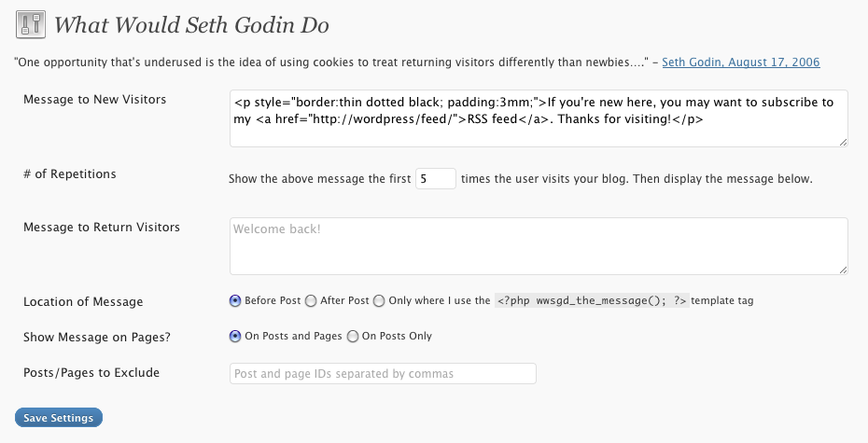This screenshot has width=868, height=443.
Task: Choose the After Post radio option
Action: 311,301
